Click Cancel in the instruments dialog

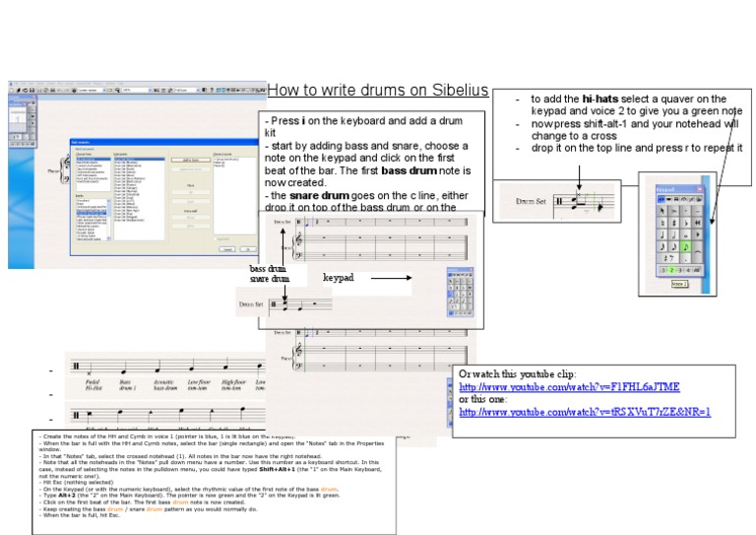click(227, 249)
